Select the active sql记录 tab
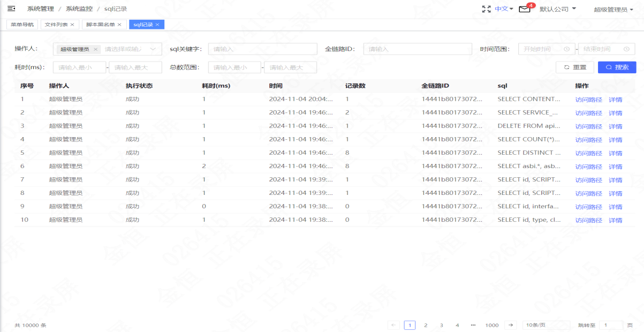 (143, 25)
